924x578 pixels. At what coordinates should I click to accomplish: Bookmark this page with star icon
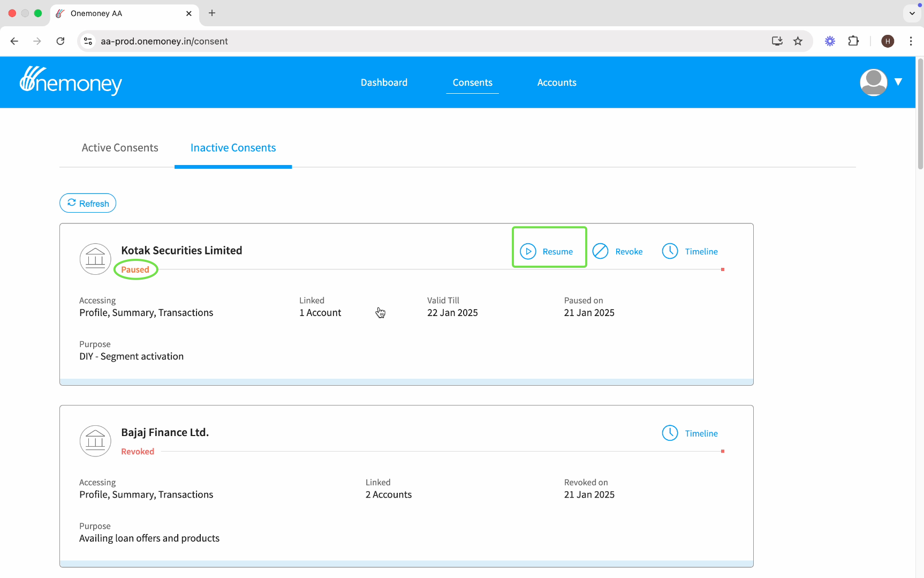(798, 41)
